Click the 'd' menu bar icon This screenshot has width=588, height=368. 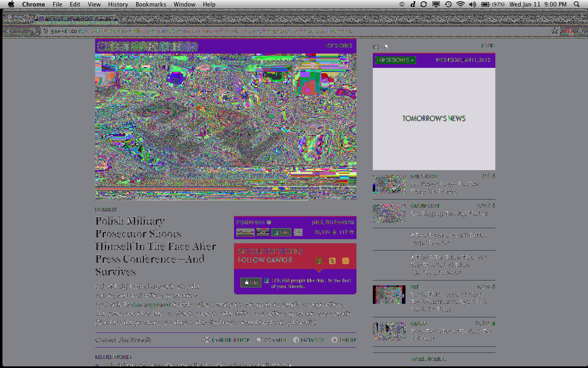click(x=413, y=4)
